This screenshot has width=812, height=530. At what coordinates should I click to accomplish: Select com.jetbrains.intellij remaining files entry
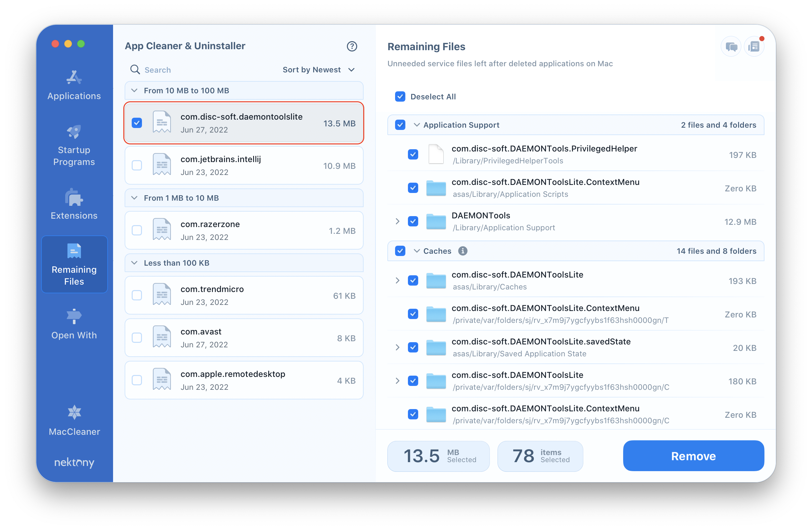tap(244, 166)
